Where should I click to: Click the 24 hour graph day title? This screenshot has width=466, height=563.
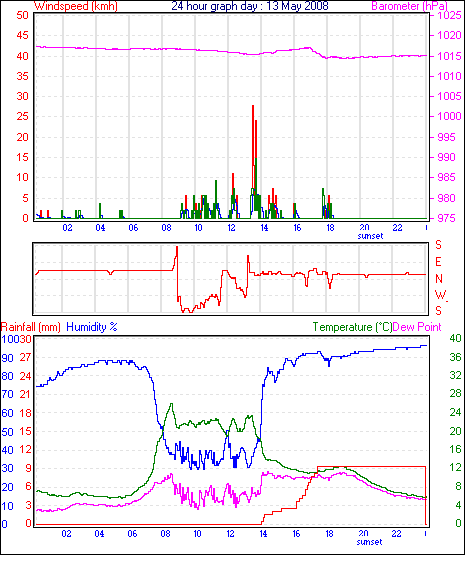[x=250, y=6]
